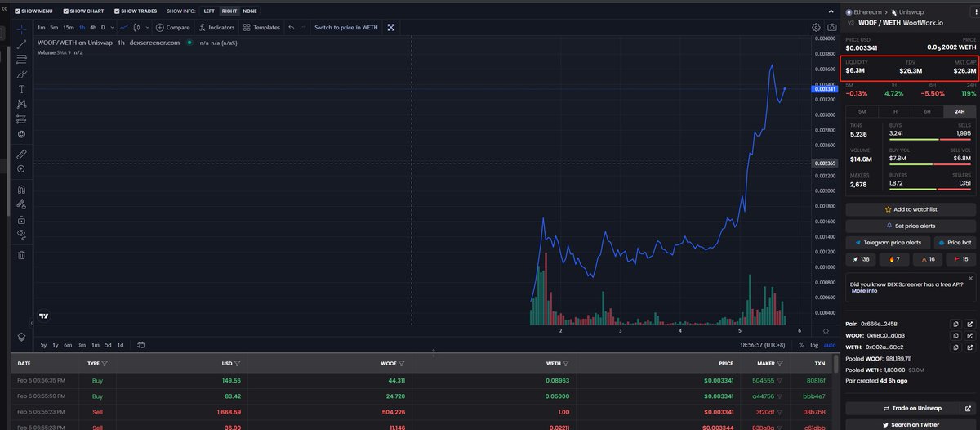Image resolution: width=980 pixels, height=430 pixels.
Task: Set show info to NONE
Action: 249,11
